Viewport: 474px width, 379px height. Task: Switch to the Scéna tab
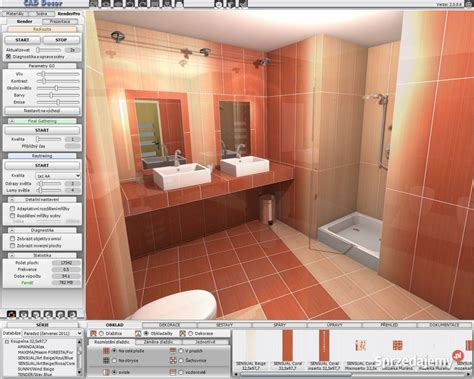(x=42, y=14)
